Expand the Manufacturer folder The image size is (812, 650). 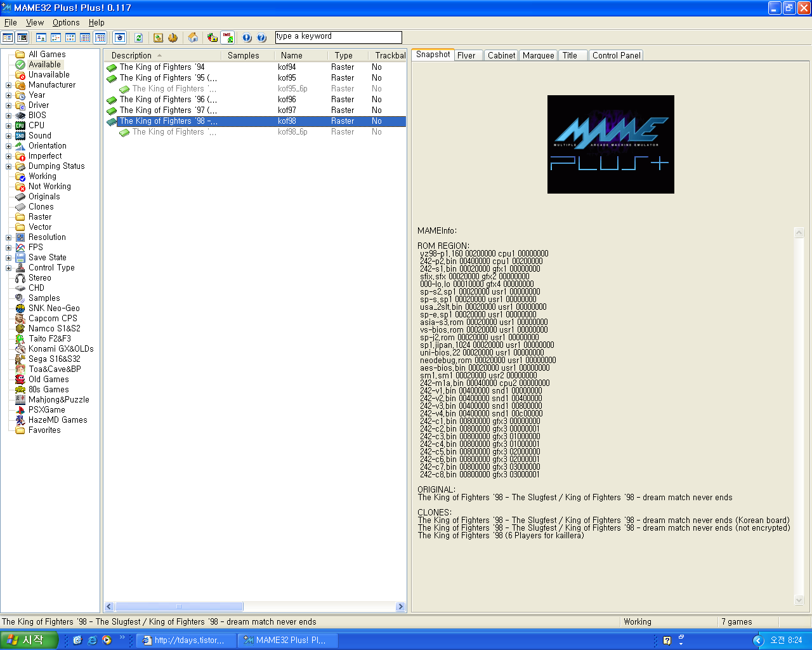(x=8, y=85)
